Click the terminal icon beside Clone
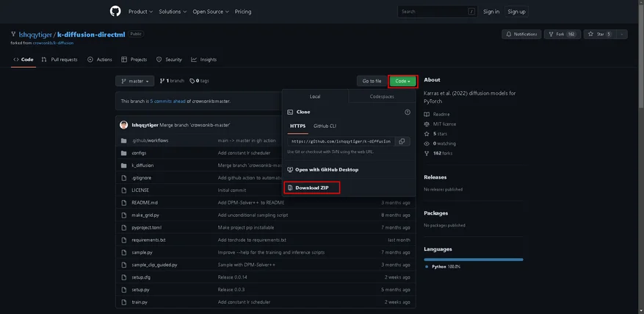 coord(290,112)
